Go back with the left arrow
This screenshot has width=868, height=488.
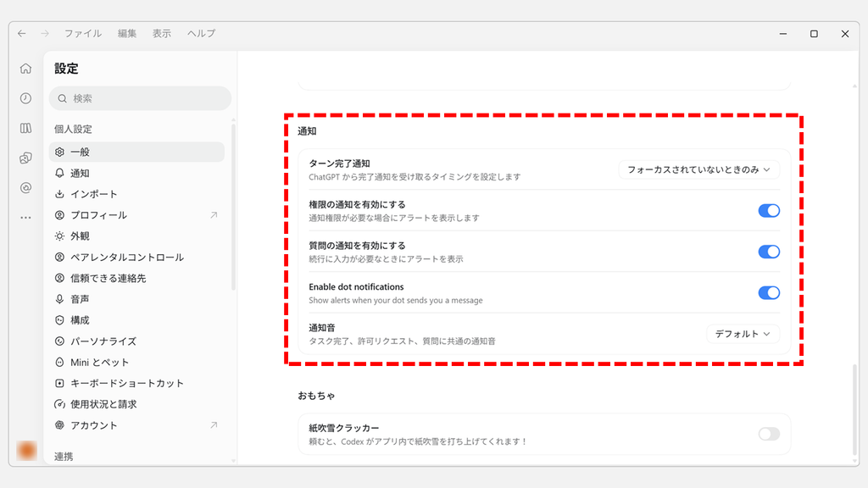21,34
